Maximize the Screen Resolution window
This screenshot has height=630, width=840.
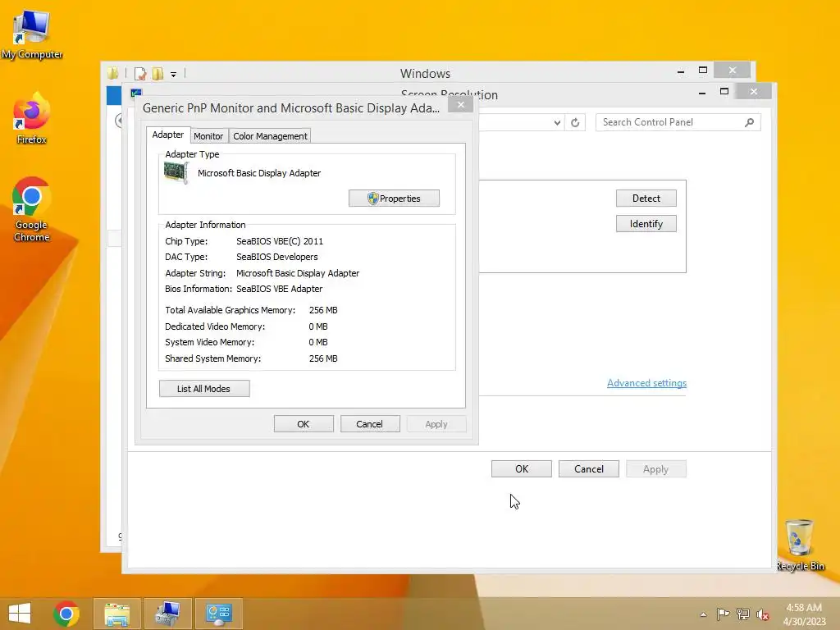(724, 92)
